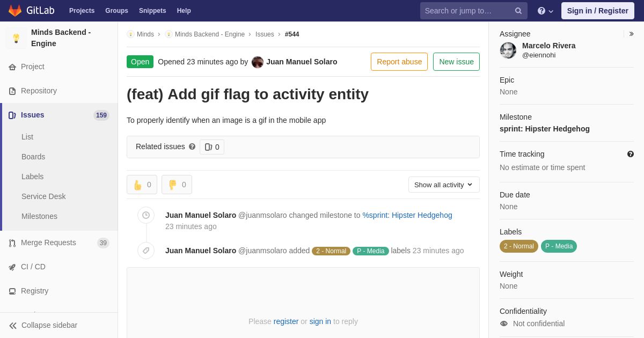
Task: Open the Groups menu
Action: [116, 11]
